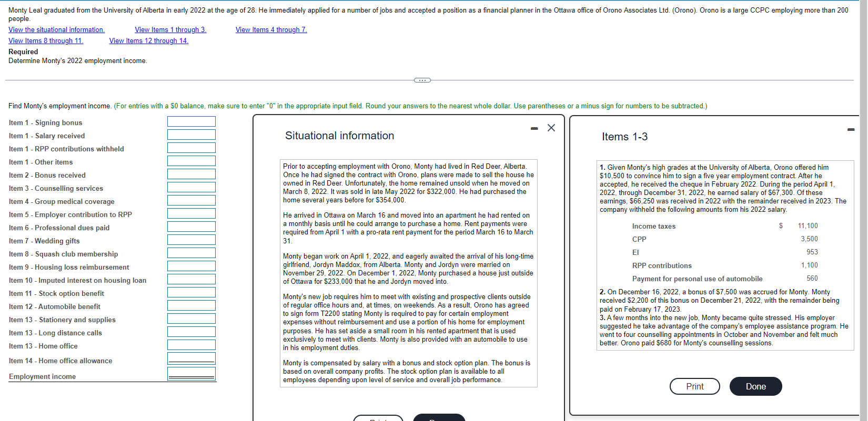Click the page vertical scrollbar
Viewport: 868px width, 421px height.
click(x=863, y=210)
